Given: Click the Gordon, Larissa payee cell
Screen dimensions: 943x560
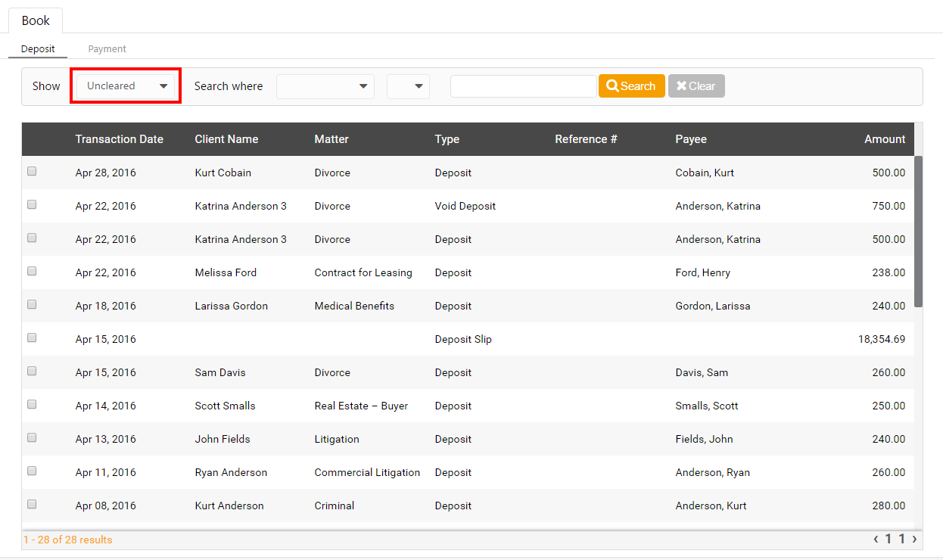Looking at the screenshot, I should tap(713, 306).
